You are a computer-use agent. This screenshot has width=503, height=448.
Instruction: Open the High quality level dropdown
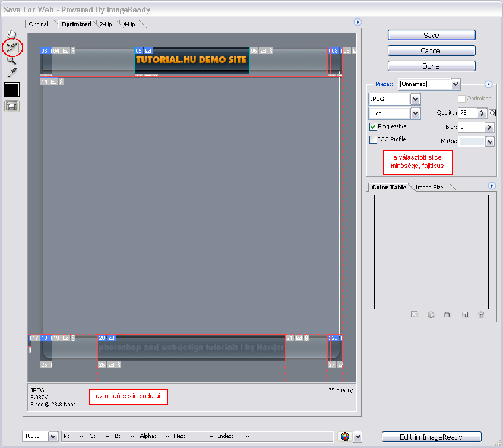point(415,113)
